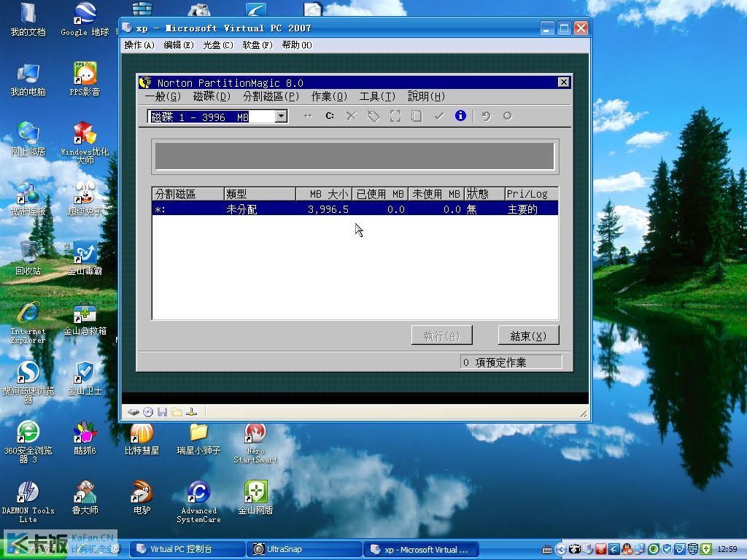Click the discard all changes circle icon

(x=508, y=116)
